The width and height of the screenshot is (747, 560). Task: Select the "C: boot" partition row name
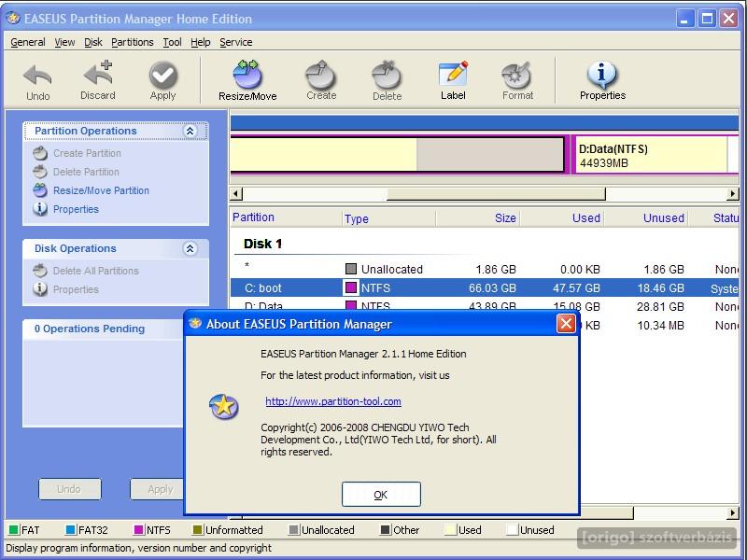tap(263, 288)
